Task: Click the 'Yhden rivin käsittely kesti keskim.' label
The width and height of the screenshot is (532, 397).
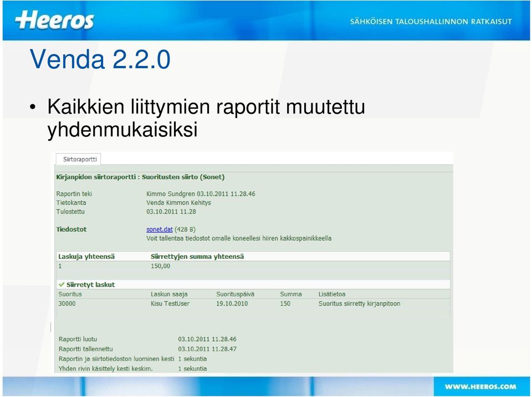Action: pyautogui.click(x=105, y=369)
